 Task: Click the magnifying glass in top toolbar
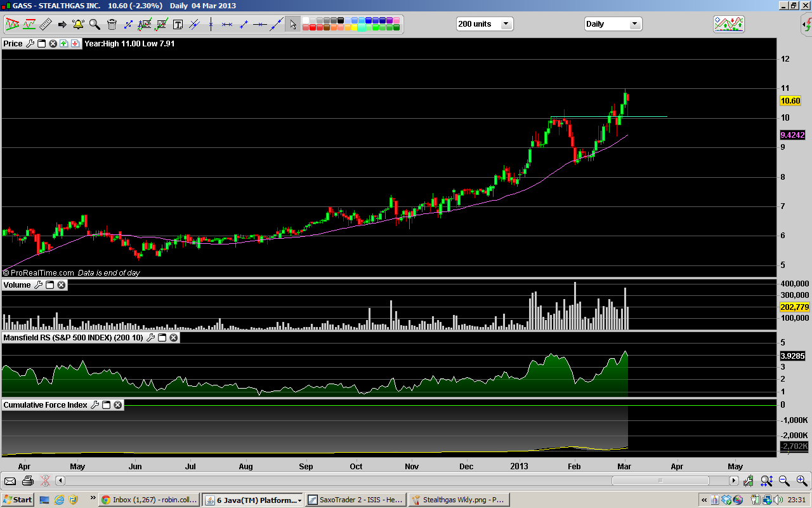point(95,25)
